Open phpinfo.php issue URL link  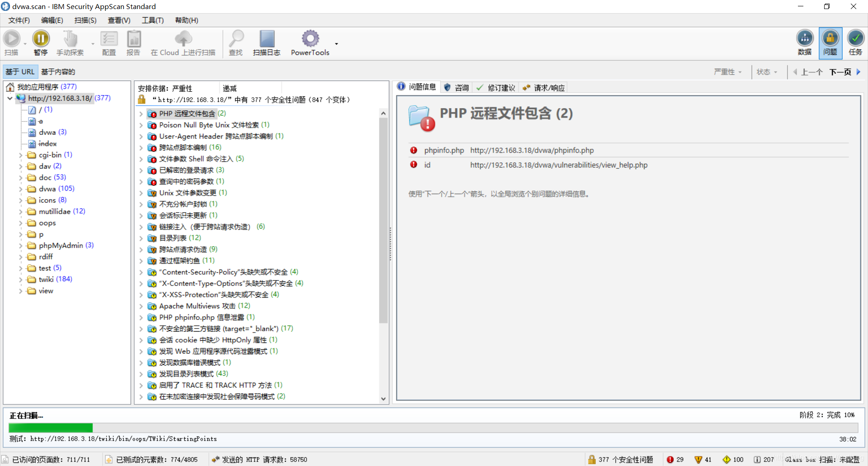click(532, 151)
